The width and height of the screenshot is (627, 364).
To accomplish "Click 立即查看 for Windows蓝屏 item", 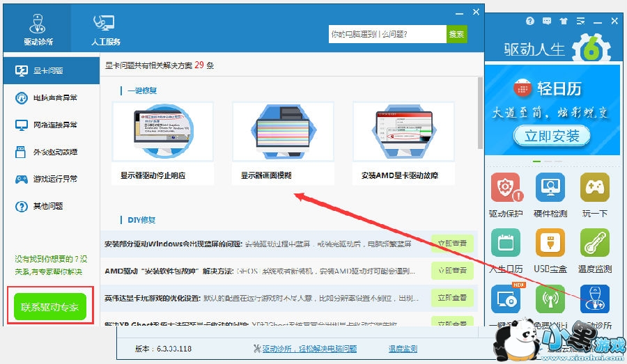I will point(452,244).
